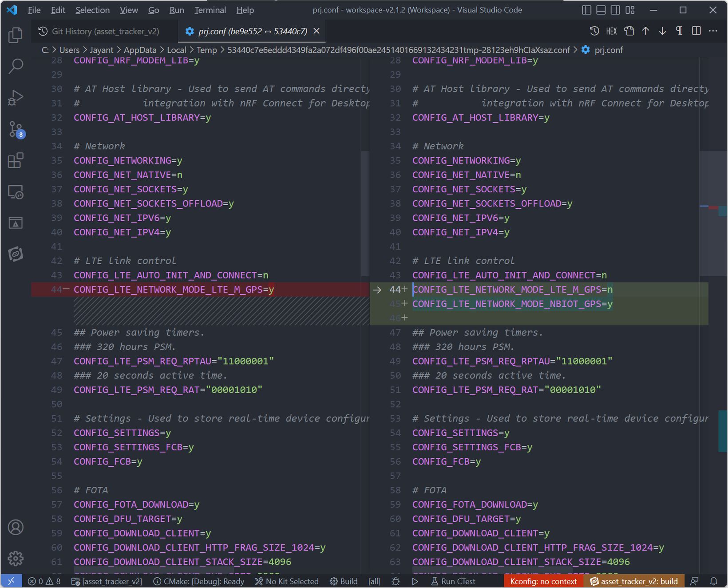Toggle whitespace trimming in the diff
728x588 pixels.
click(679, 31)
